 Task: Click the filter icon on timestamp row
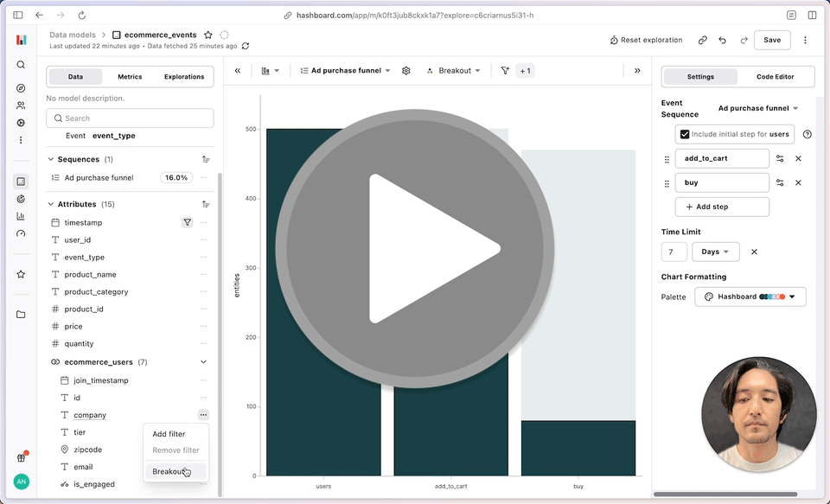[188, 222]
